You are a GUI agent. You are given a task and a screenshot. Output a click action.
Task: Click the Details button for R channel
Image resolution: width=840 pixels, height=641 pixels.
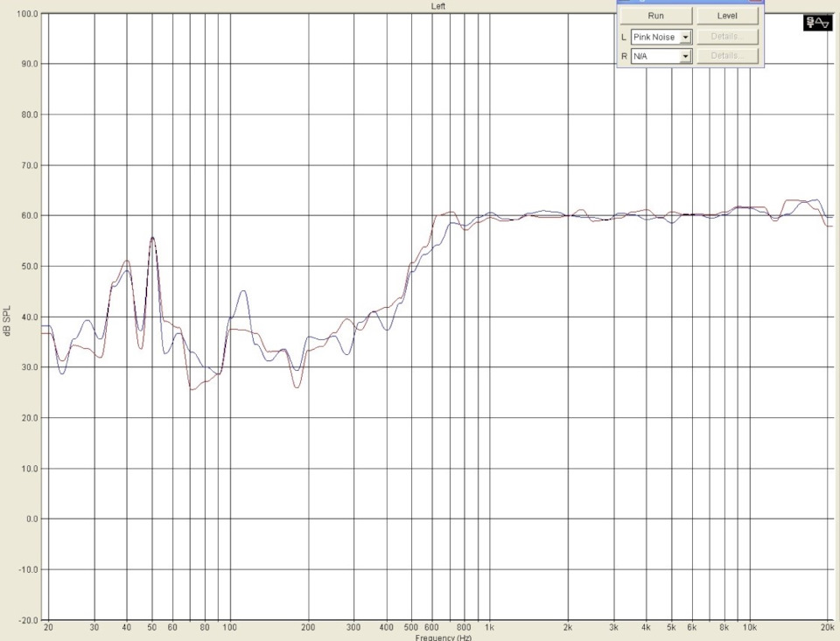click(x=727, y=56)
